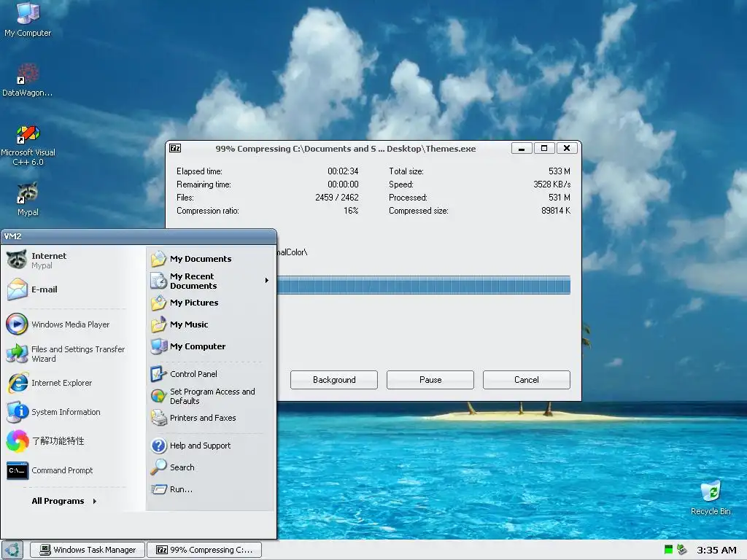Open Windows Media Player menu entry
The image size is (747, 560).
tap(66, 324)
